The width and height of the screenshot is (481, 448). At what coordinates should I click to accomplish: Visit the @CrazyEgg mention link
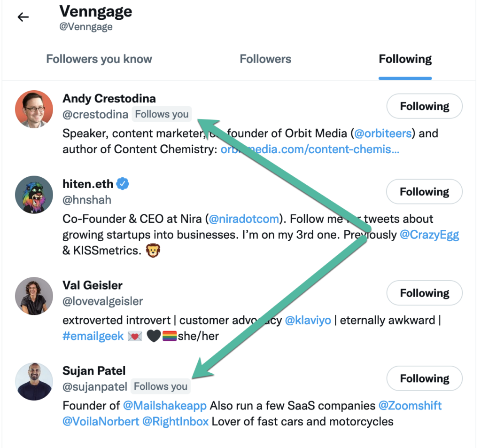point(429,235)
